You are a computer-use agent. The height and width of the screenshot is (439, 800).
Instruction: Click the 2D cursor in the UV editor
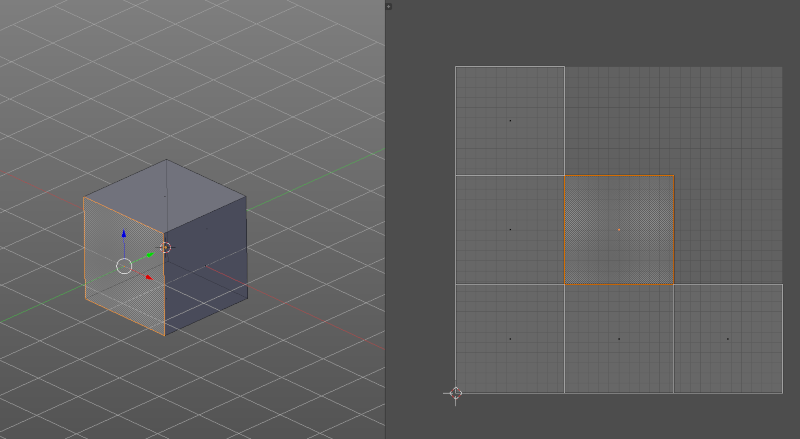(456, 393)
